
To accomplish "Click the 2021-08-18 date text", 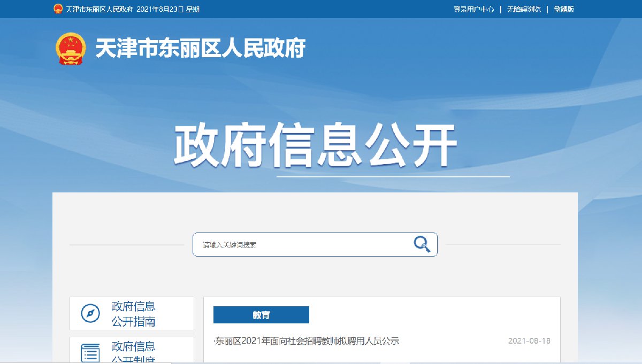I will coord(529,341).
